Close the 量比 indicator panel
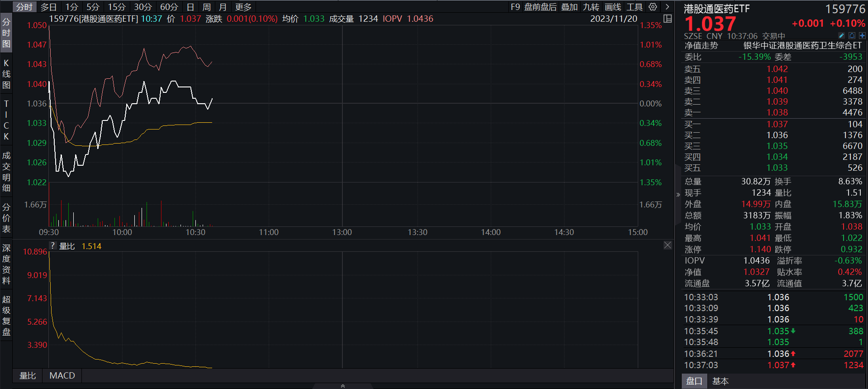 [668, 245]
